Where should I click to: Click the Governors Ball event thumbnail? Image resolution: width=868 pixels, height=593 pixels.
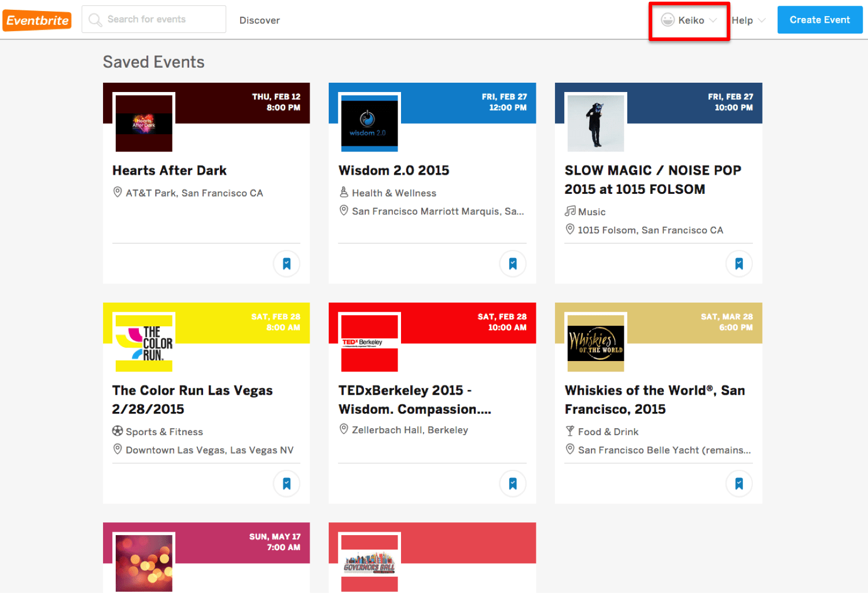tap(369, 562)
